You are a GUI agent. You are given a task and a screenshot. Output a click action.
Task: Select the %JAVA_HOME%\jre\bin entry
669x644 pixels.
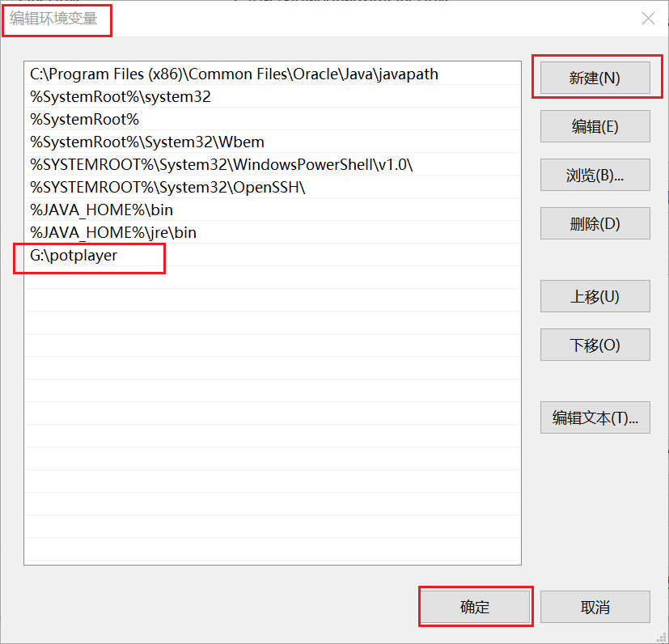(273, 232)
